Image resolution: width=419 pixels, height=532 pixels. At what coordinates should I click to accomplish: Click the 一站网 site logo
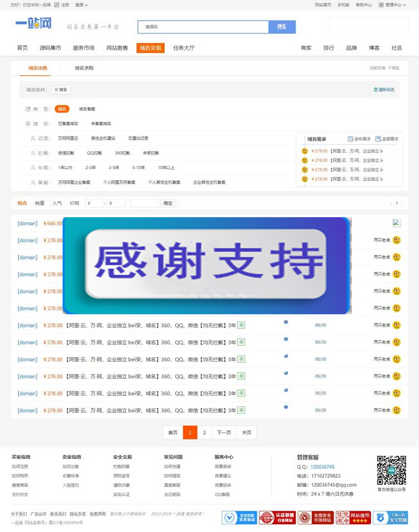[34, 25]
